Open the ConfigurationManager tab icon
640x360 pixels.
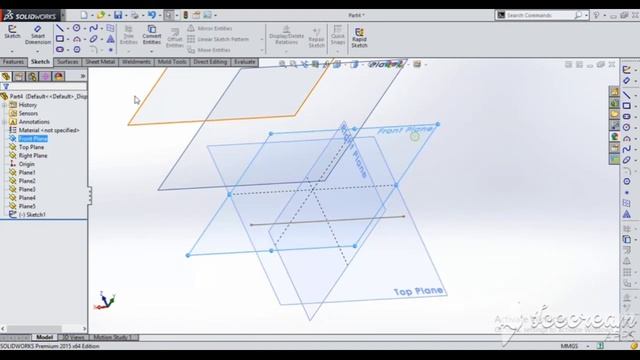click(32, 76)
